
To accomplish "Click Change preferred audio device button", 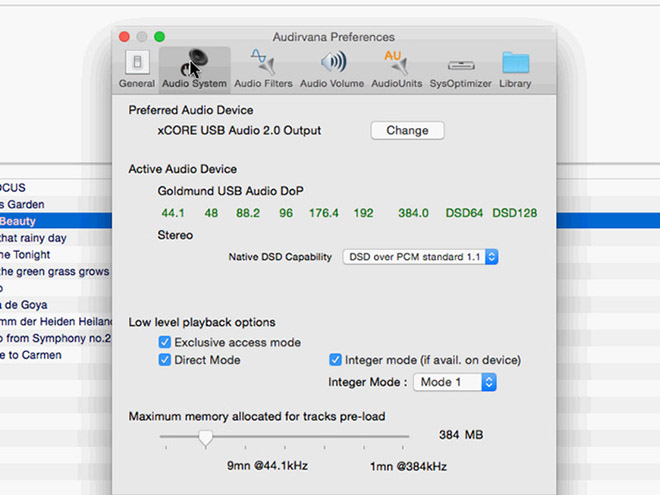I will point(407,130).
